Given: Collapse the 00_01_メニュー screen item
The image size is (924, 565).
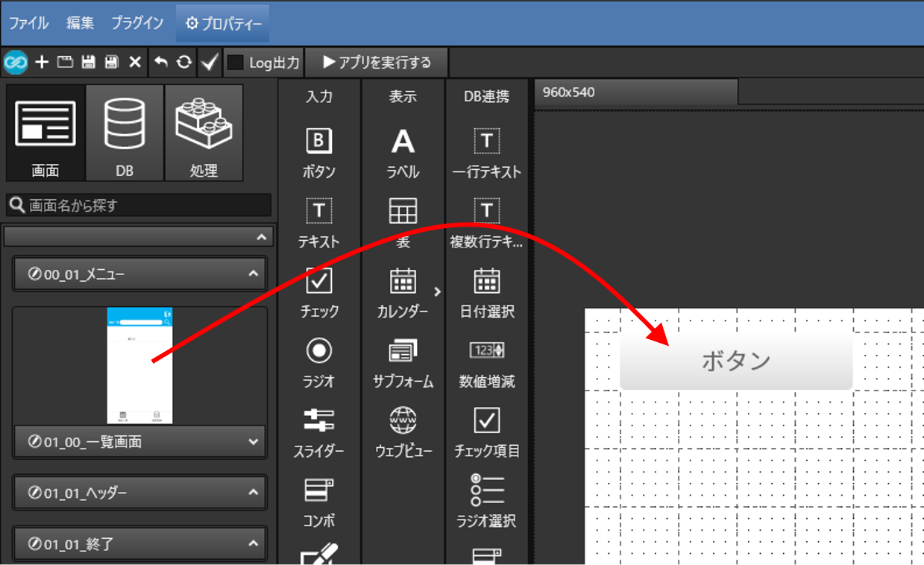Looking at the screenshot, I should (252, 274).
